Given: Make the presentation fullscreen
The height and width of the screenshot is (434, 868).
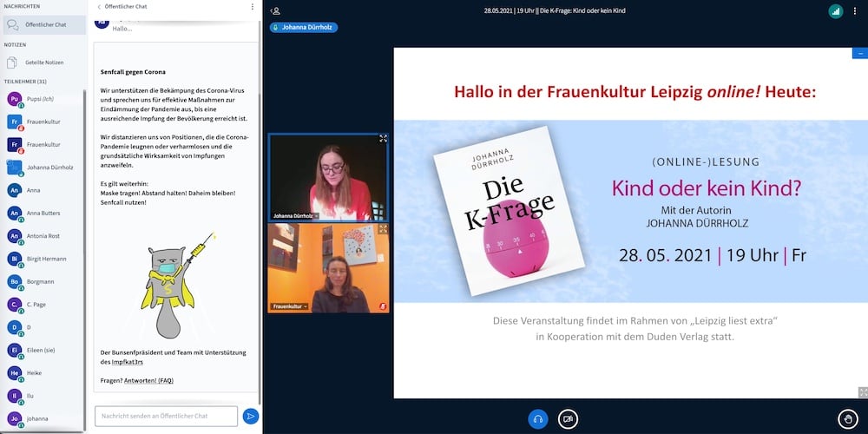Looking at the screenshot, I should pyautogui.click(x=861, y=392).
